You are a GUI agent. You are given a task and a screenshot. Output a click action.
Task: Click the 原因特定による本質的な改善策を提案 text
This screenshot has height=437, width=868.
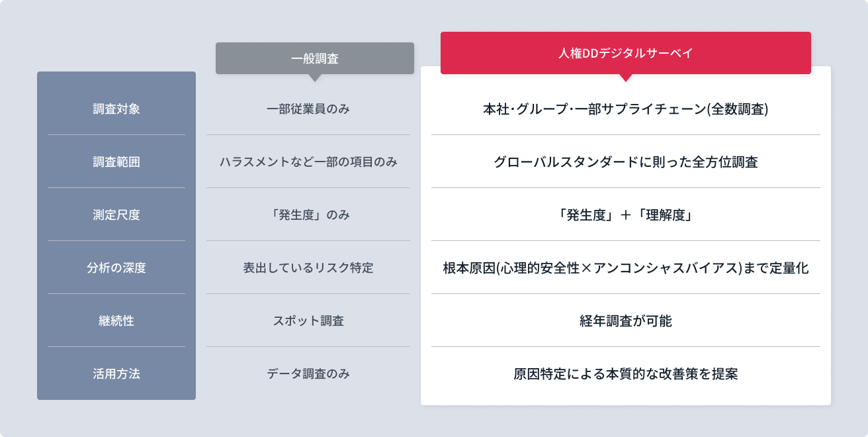pos(626,373)
